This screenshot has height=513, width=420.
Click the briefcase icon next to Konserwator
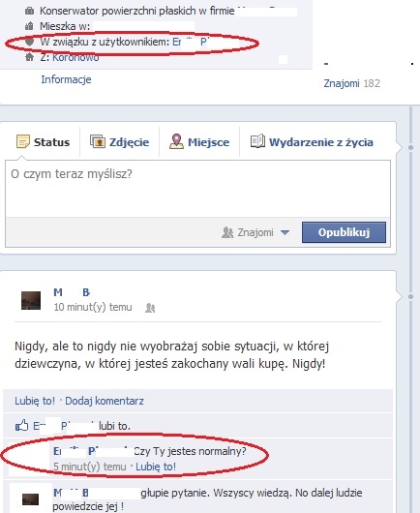29,11
